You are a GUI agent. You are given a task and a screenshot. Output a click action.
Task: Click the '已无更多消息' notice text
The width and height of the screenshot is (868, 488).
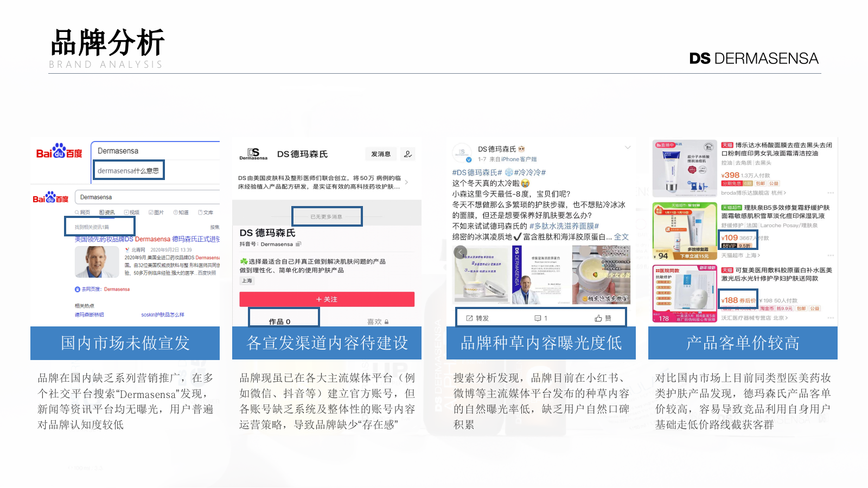click(x=327, y=217)
